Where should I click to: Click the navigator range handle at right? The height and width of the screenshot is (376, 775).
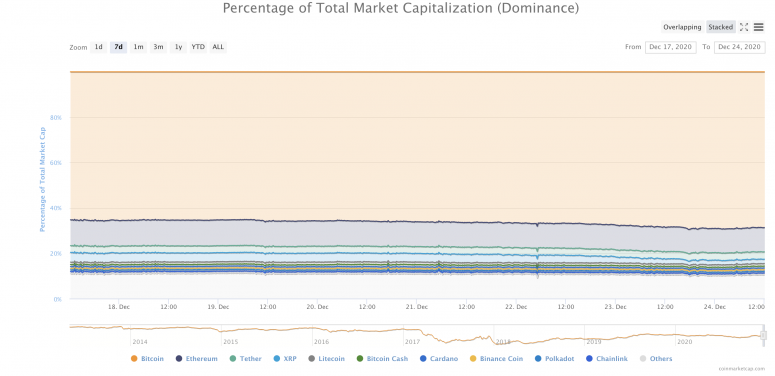[764, 335]
